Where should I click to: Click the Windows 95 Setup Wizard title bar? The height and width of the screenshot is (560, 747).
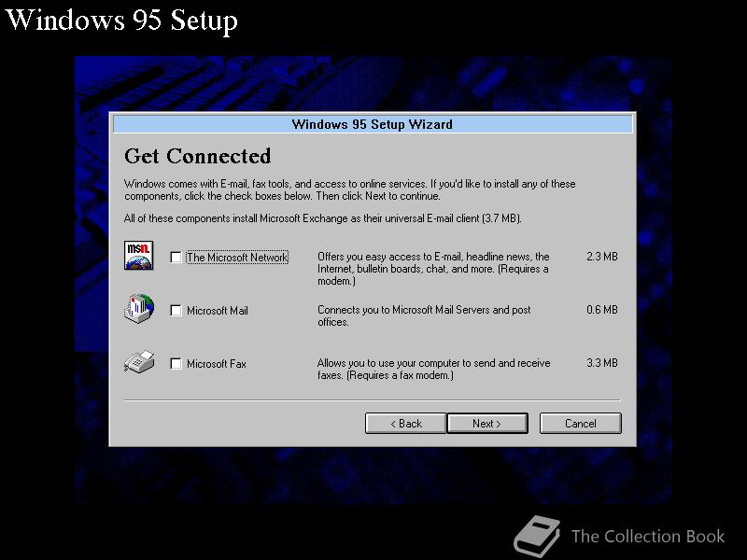373,124
